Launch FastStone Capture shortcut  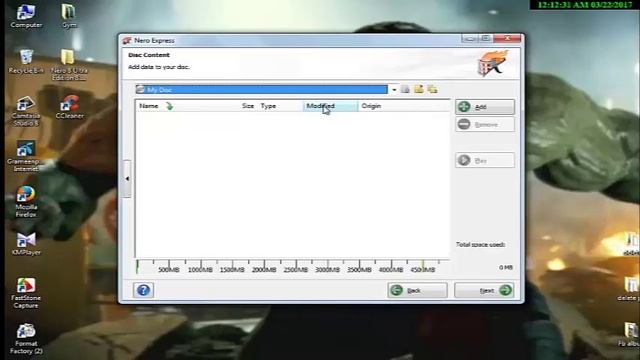pos(26,293)
